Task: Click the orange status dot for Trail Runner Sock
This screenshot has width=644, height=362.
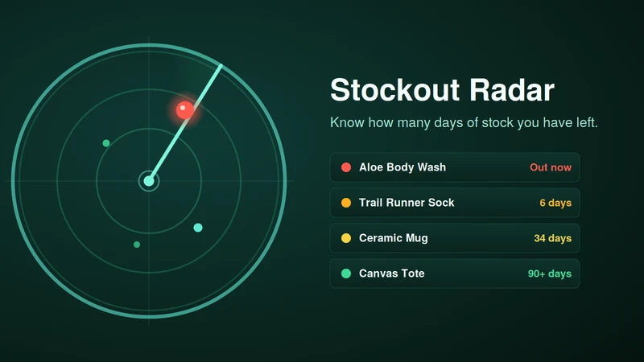Action: pyautogui.click(x=346, y=203)
